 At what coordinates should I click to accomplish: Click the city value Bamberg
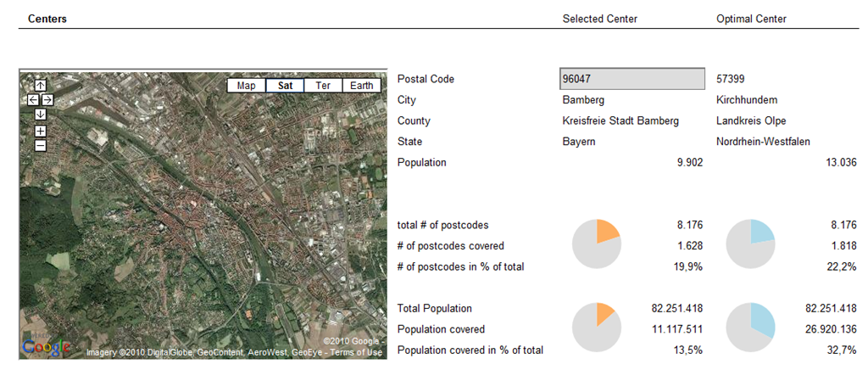point(583,100)
